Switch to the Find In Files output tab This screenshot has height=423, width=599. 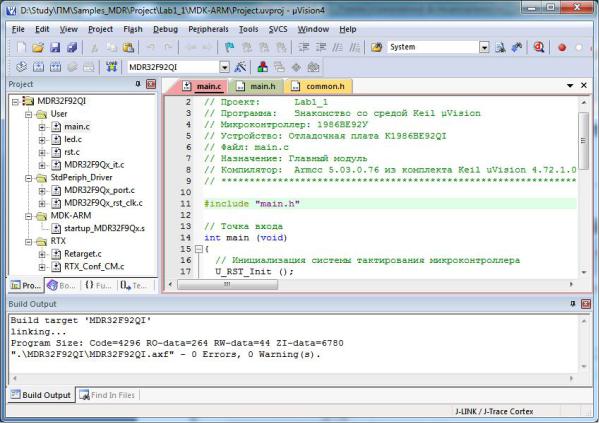(107, 395)
